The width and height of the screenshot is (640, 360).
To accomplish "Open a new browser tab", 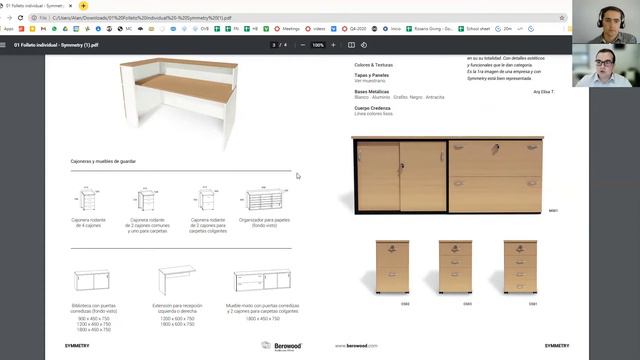I will coord(83,6).
